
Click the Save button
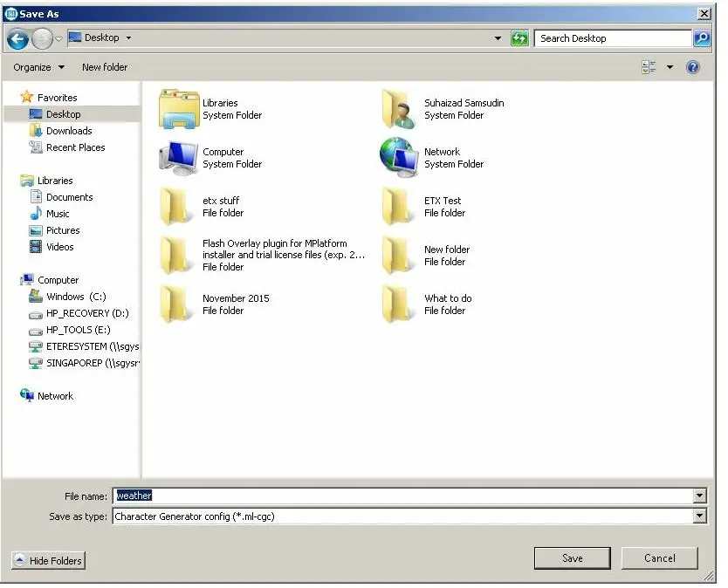573,558
